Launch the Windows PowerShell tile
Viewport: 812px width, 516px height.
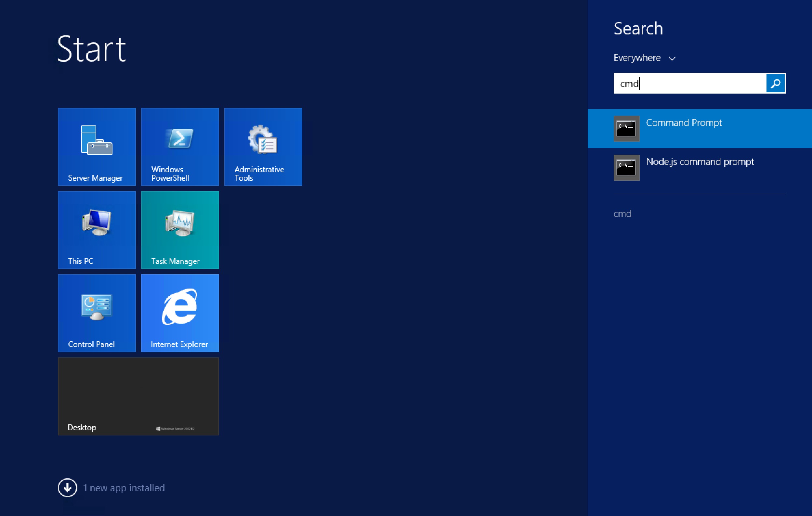(180, 147)
